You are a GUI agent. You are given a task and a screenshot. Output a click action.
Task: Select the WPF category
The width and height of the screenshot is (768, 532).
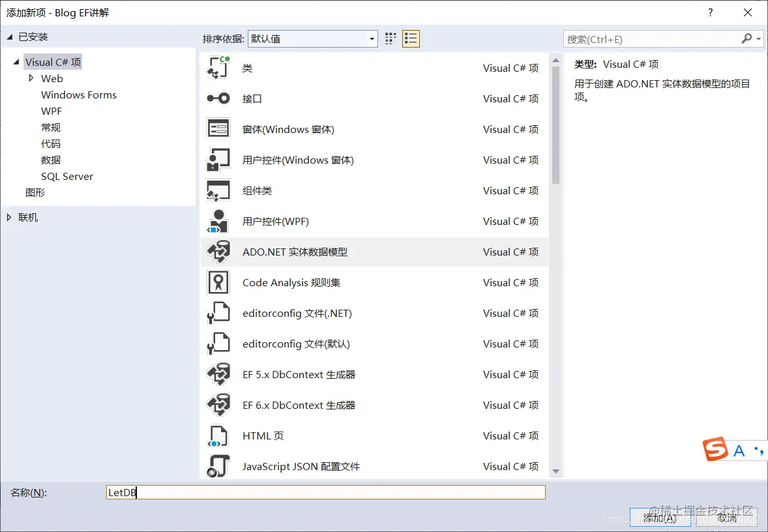52,111
